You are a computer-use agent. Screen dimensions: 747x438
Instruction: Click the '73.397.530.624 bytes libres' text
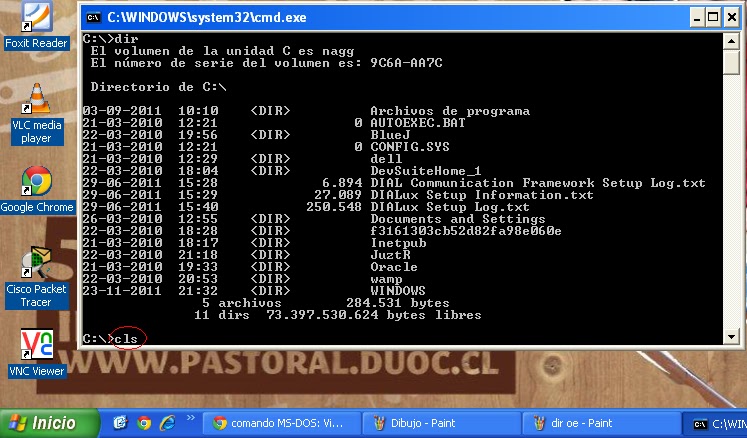tap(374, 315)
